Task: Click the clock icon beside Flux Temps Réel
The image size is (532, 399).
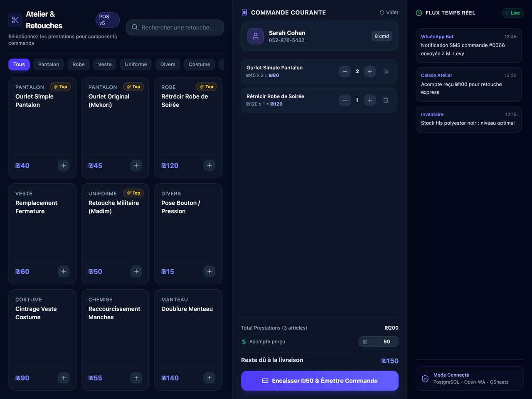Action: click(419, 13)
